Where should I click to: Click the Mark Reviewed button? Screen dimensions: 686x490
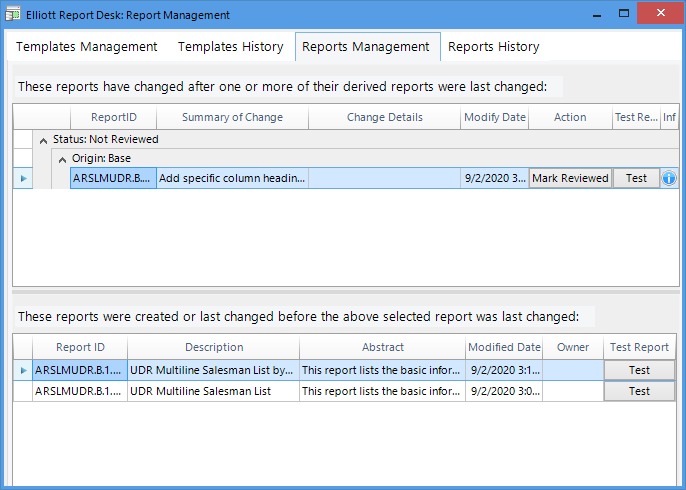(x=570, y=178)
